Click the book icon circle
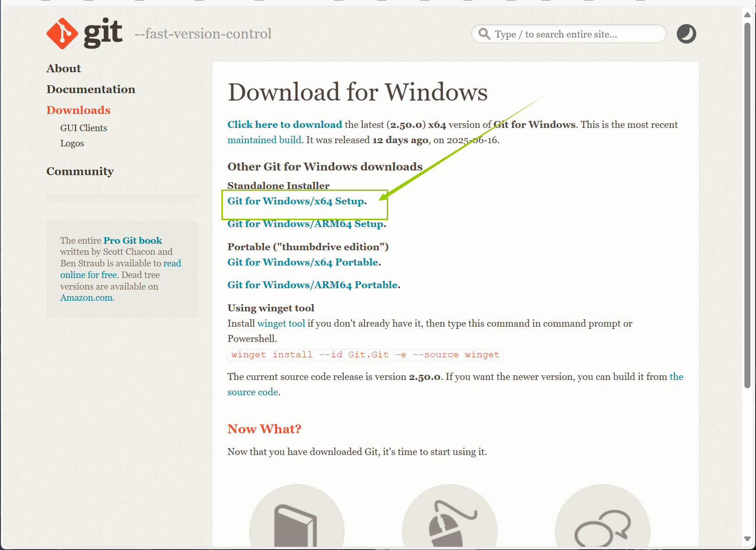Image resolution: width=756 pixels, height=550 pixels. pos(297,517)
